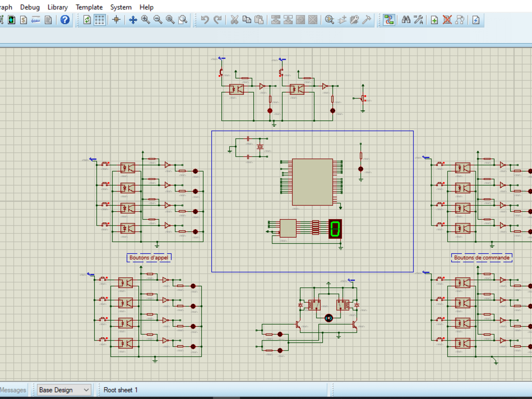Select the Zoom to Area tool

[x=181, y=20]
